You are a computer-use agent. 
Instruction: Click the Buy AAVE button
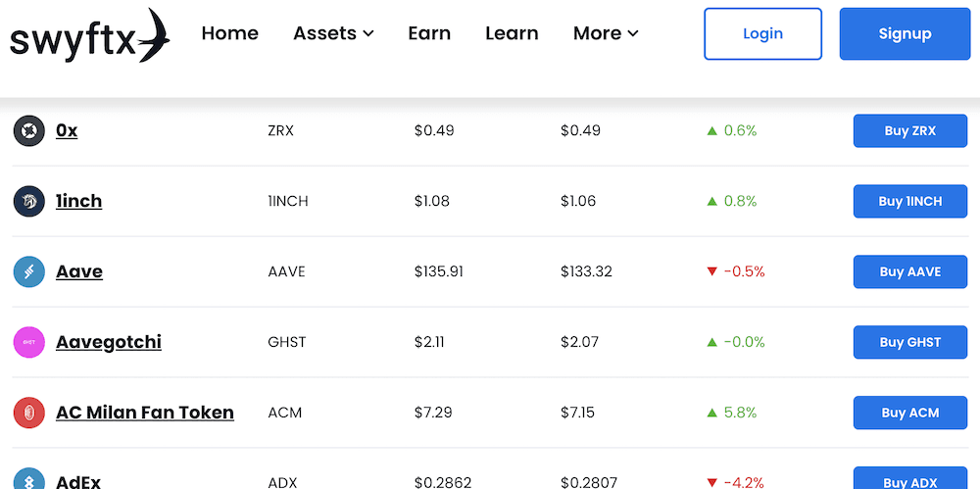pos(909,271)
